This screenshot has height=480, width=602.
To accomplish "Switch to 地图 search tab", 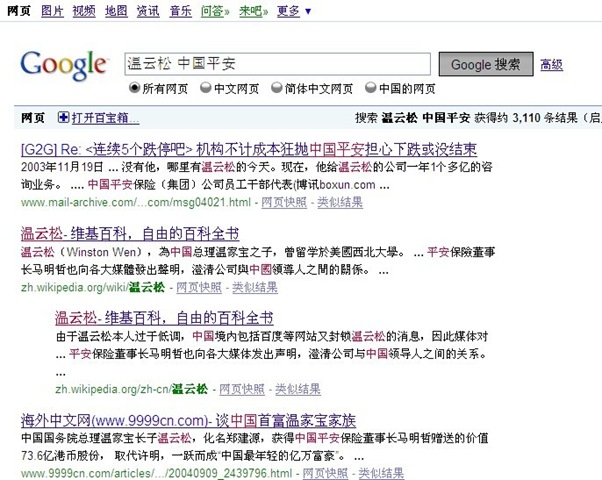I will 116,11.
